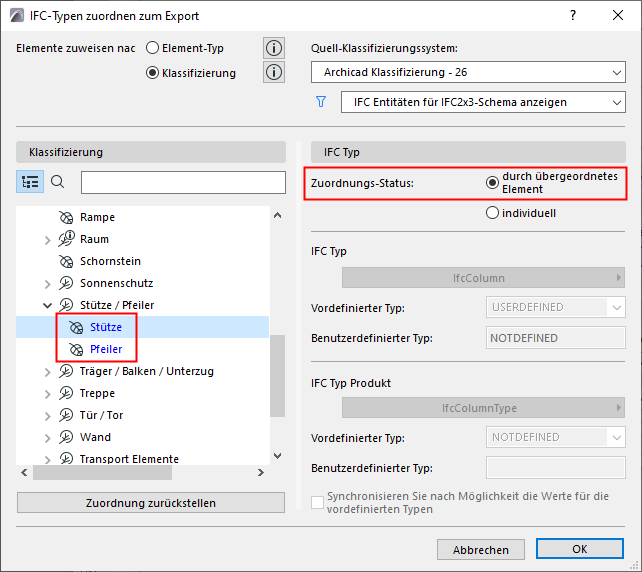Expand the Treppe tree node
The image size is (642, 572).
47,394
